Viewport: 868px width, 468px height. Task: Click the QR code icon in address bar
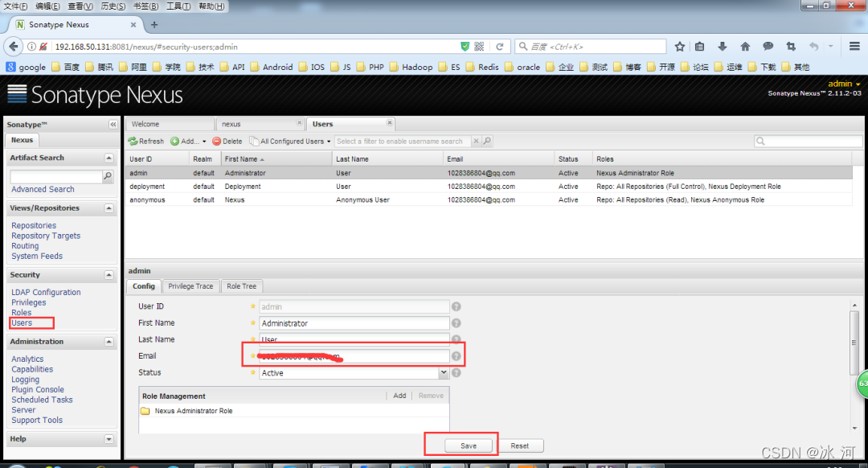point(479,47)
